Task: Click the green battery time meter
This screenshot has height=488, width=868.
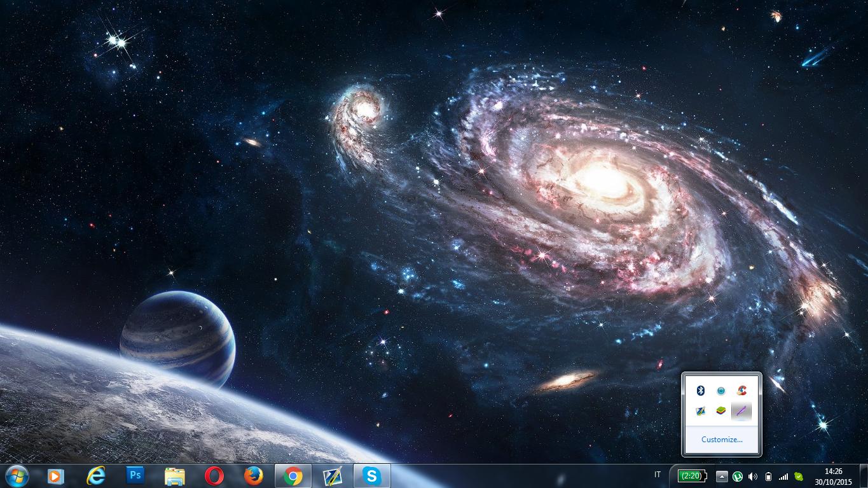Action: click(691, 476)
